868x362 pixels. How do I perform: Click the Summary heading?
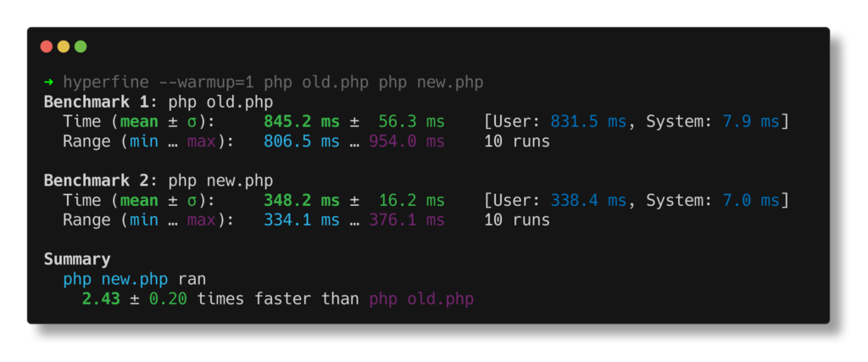(77, 259)
